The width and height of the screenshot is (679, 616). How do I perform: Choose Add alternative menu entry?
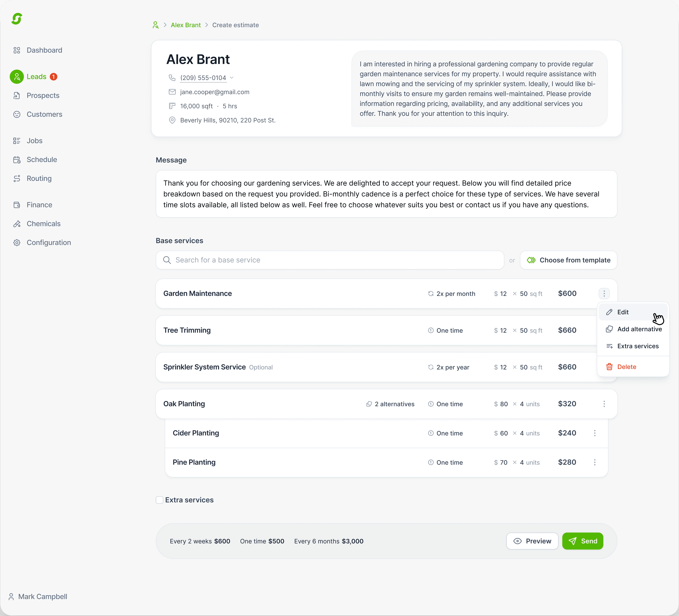(639, 329)
